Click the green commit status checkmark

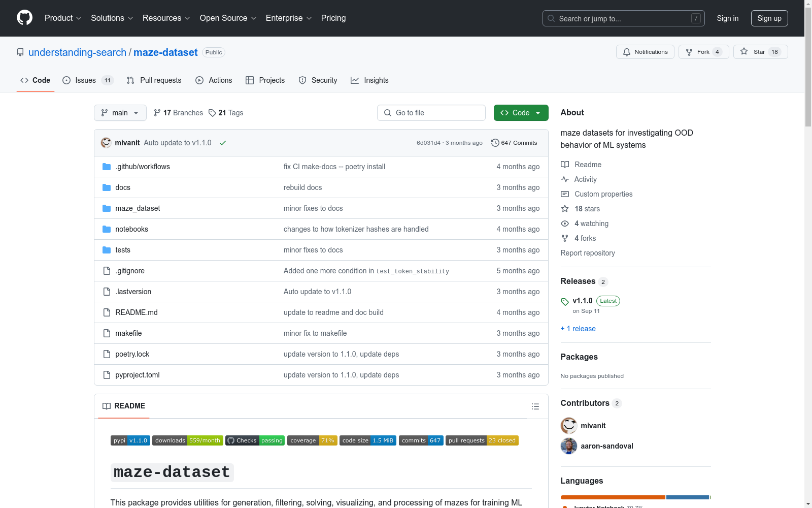pyautogui.click(x=223, y=143)
